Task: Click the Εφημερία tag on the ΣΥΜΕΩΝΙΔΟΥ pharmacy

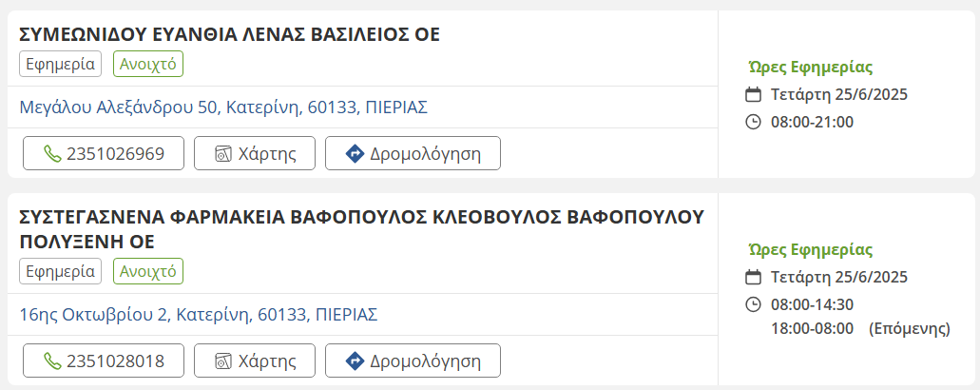Action: tap(60, 64)
